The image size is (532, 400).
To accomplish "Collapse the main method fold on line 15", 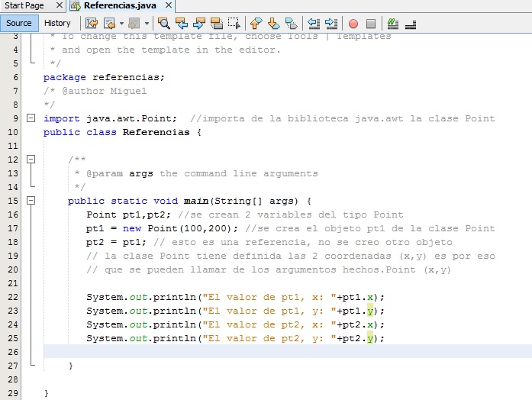I will pos(31,201).
